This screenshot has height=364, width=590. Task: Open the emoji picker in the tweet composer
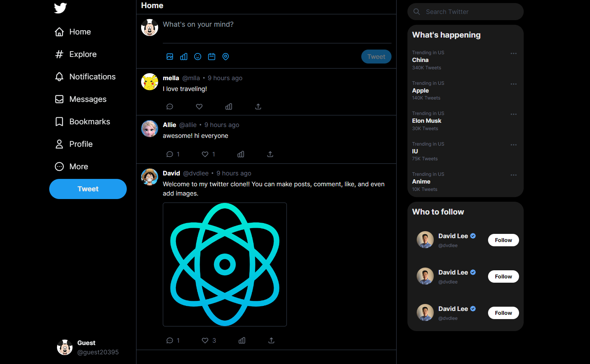pos(198,57)
